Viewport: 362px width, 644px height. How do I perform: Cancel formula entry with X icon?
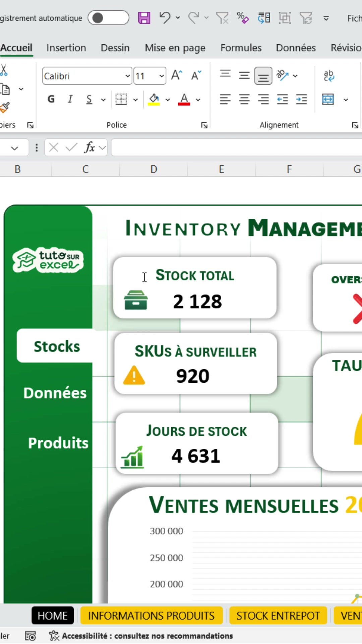(54, 147)
